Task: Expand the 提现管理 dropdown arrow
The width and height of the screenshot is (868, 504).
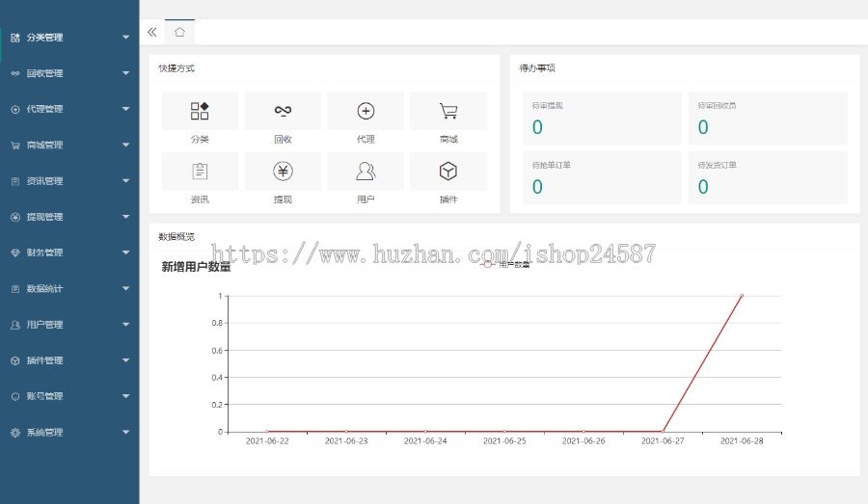Action: point(126,217)
